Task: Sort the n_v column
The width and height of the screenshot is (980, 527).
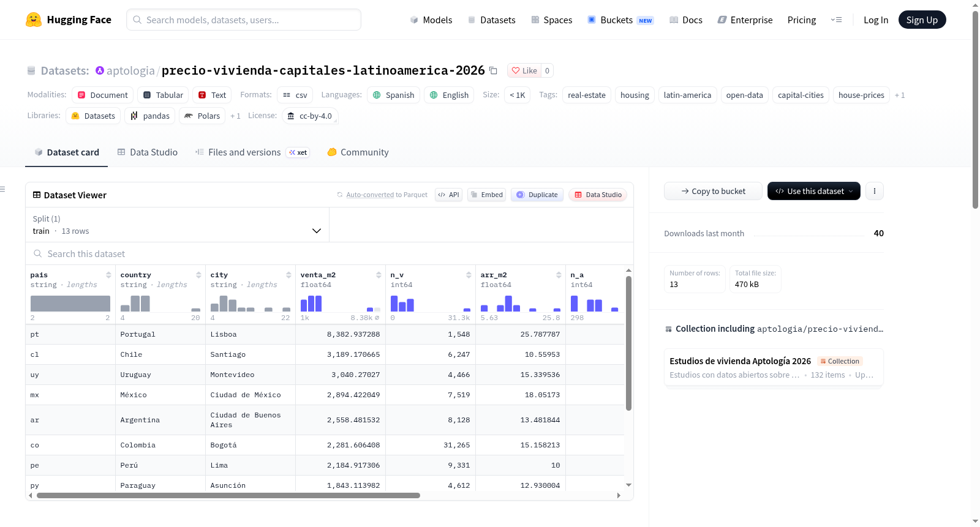Action: point(469,275)
